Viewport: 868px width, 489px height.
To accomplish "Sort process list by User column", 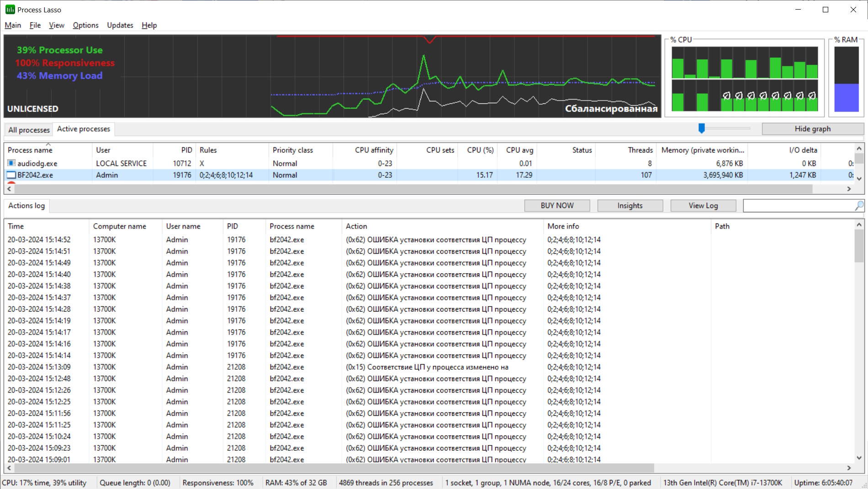I will click(122, 150).
